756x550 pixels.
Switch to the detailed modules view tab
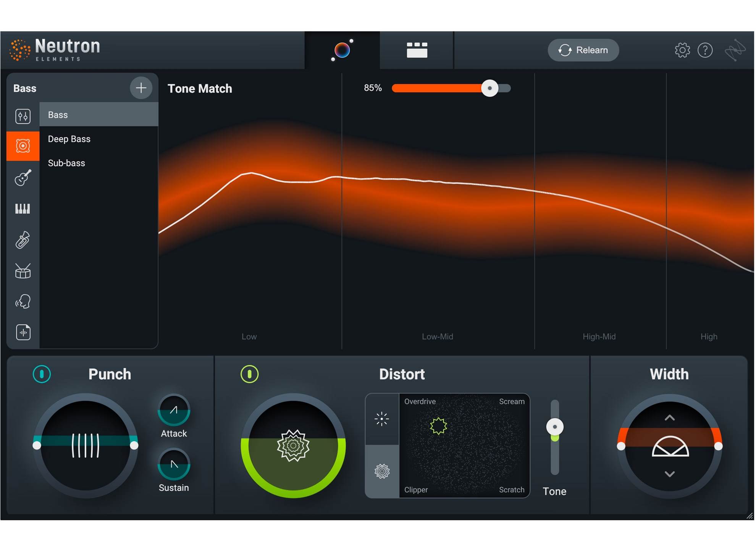417,50
